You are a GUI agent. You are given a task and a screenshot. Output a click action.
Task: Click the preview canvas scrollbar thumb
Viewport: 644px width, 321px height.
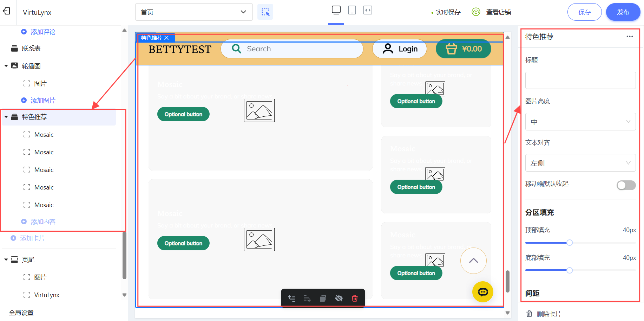click(507, 281)
